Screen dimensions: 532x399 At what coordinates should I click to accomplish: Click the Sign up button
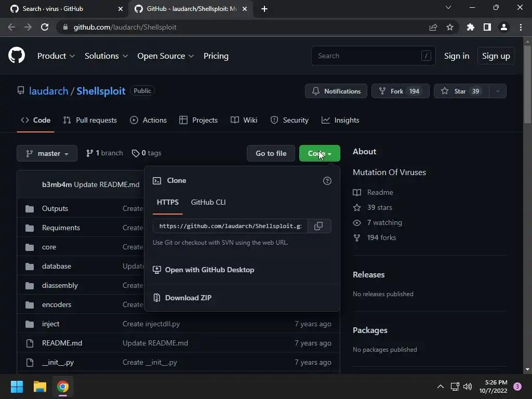pyautogui.click(x=496, y=56)
